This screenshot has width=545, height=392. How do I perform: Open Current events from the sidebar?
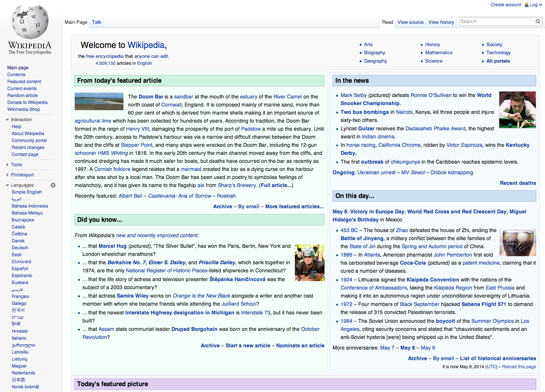[x=22, y=88]
